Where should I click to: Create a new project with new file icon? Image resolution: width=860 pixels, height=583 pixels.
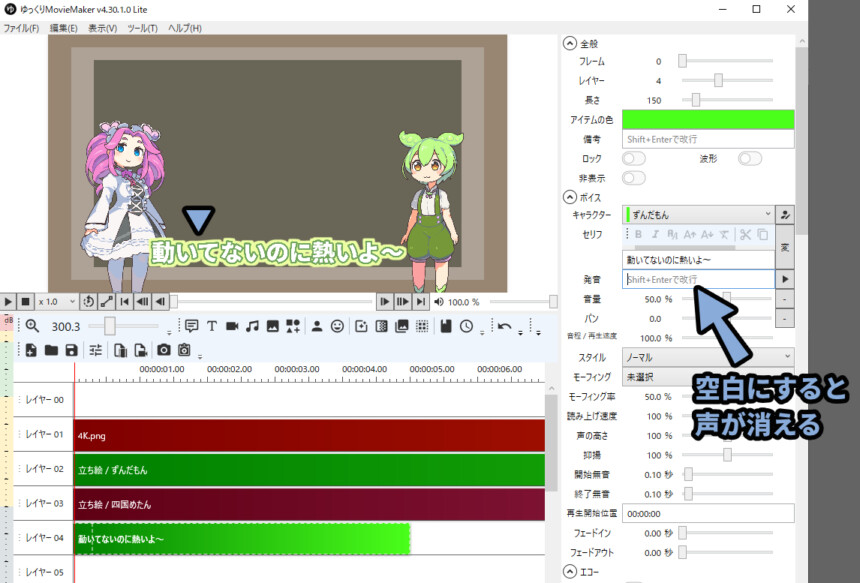coord(31,350)
